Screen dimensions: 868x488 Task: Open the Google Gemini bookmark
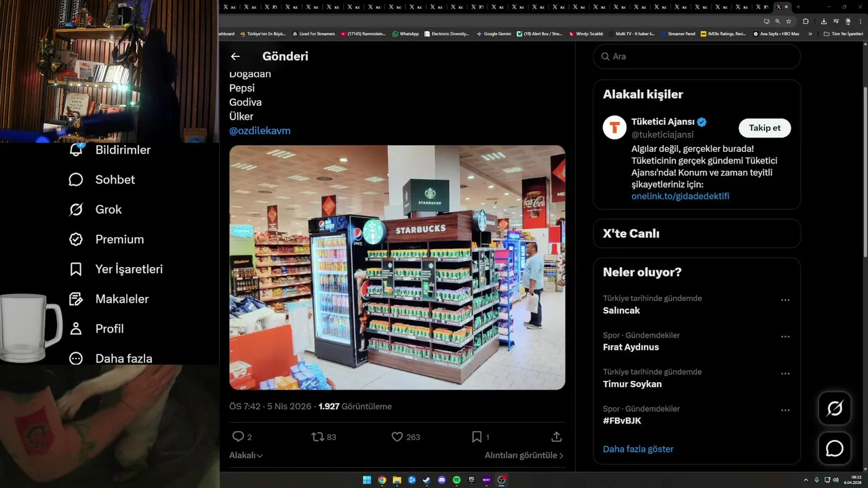click(494, 33)
